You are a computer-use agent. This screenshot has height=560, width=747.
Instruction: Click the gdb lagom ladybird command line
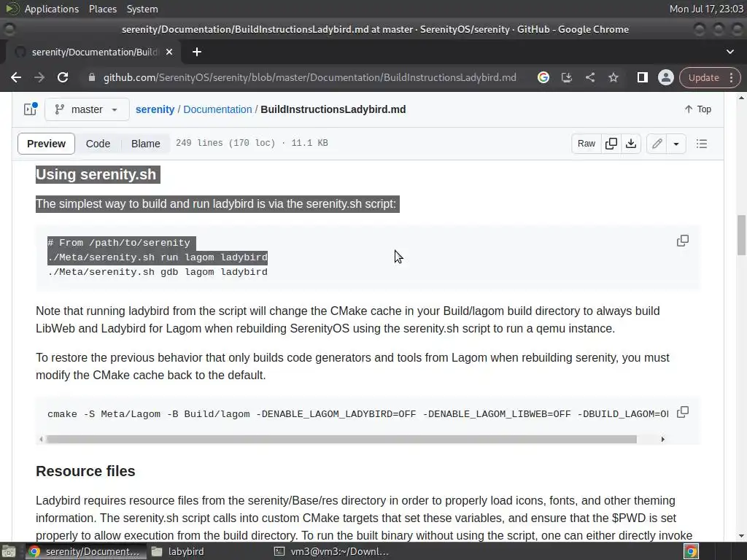158,272
